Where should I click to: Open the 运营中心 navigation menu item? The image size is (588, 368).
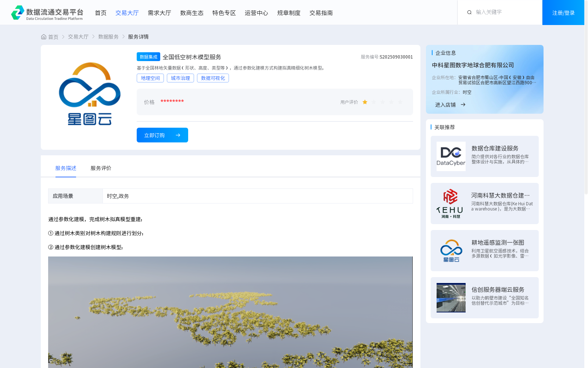pos(257,13)
